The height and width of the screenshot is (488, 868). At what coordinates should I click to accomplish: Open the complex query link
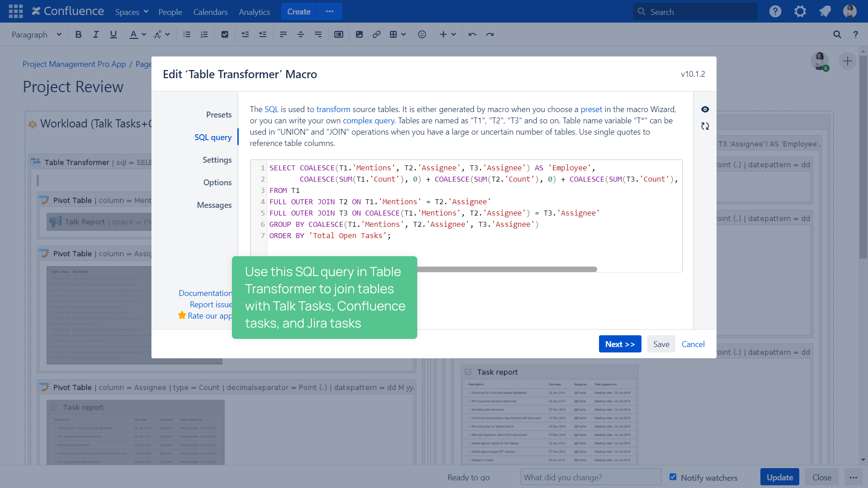(368, 121)
